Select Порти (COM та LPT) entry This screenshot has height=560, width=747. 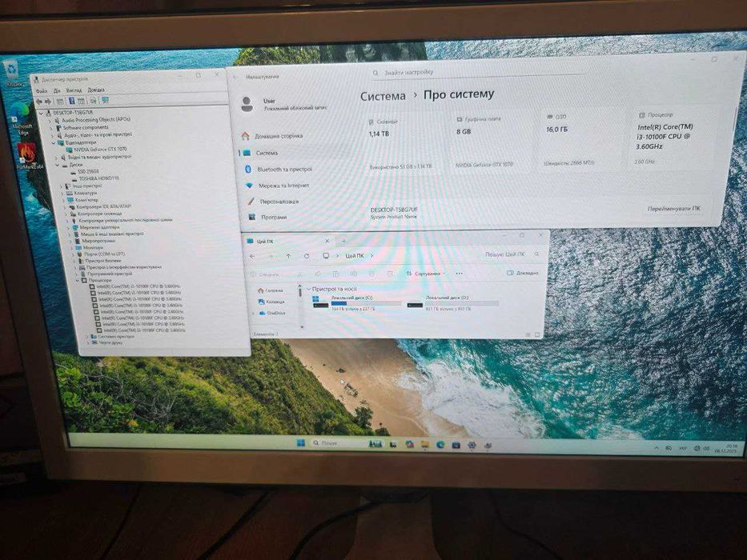tap(101, 254)
